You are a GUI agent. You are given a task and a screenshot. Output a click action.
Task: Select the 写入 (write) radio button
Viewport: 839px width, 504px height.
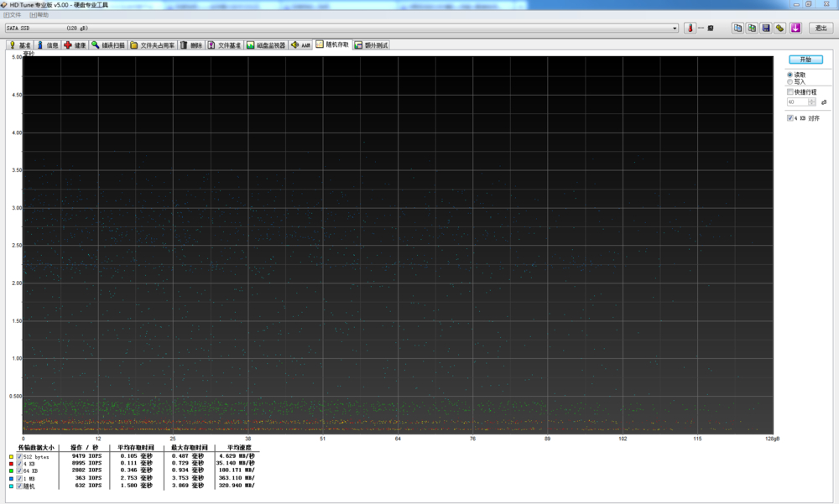click(789, 82)
